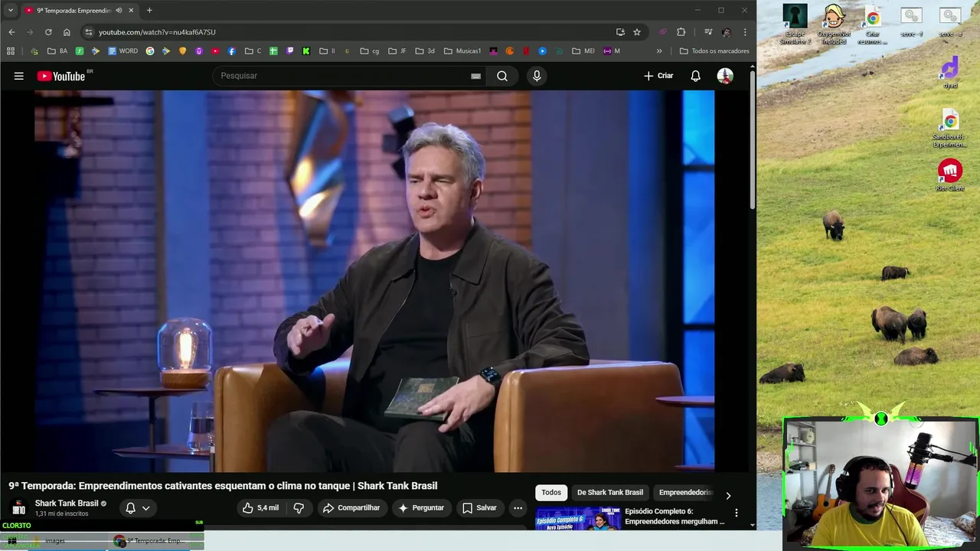Image resolution: width=980 pixels, height=551 pixels.
Task: Open the Riot Client desktop icon
Action: click(949, 174)
